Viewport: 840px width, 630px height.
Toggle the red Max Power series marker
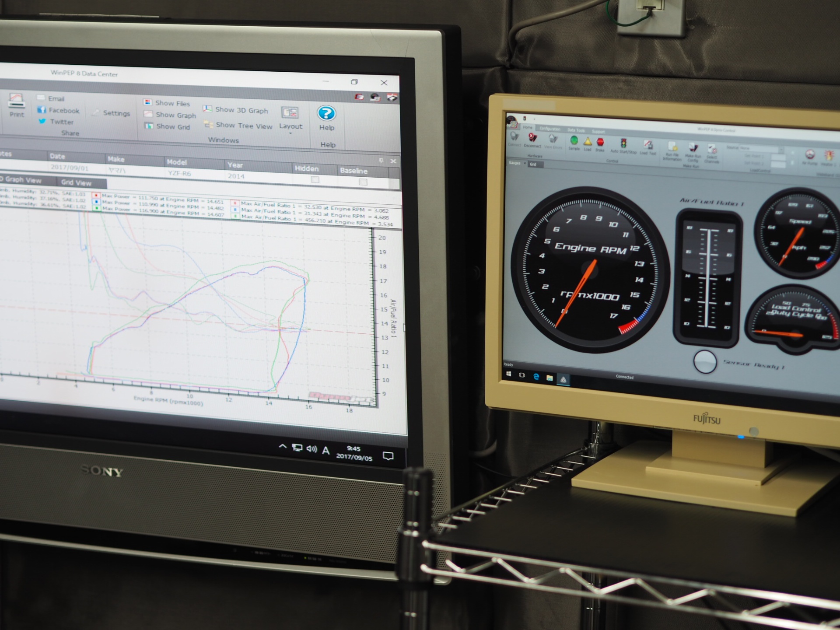pos(96,196)
